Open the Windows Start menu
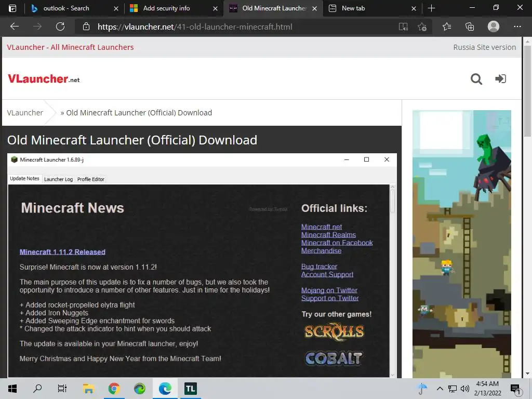The width and height of the screenshot is (532, 399). click(12, 389)
